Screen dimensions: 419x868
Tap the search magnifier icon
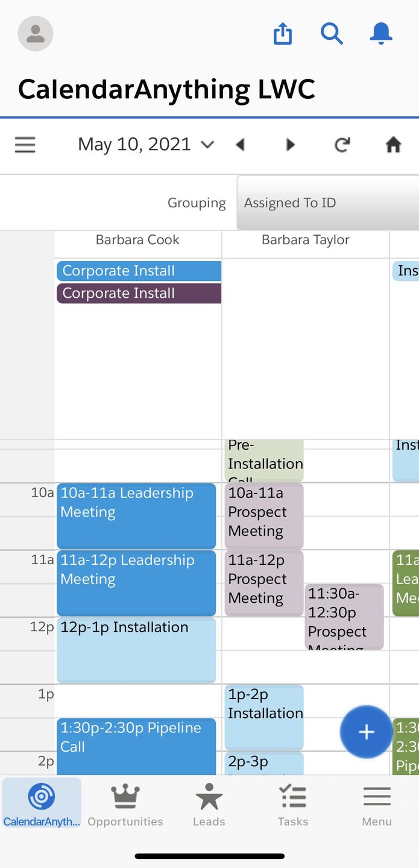[x=332, y=34]
